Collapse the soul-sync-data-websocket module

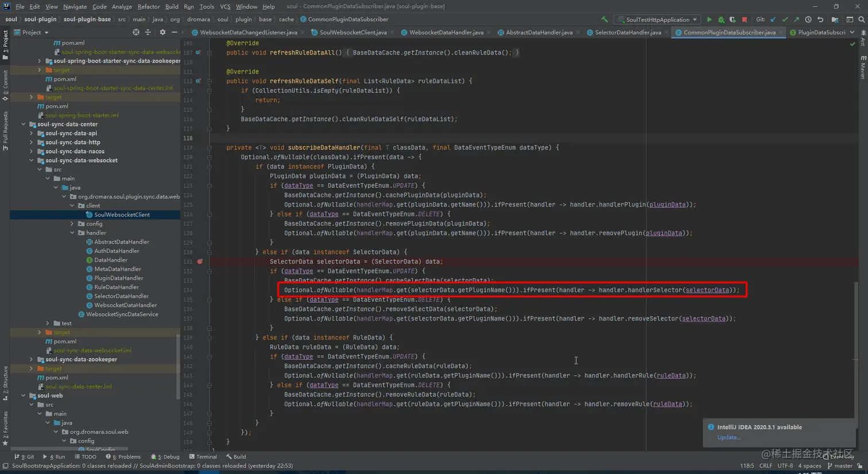click(x=32, y=160)
